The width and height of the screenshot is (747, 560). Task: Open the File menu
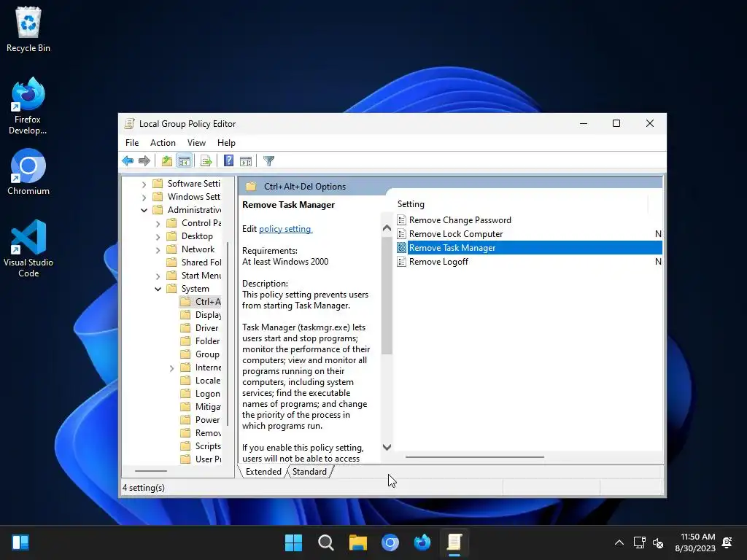point(132,143)
